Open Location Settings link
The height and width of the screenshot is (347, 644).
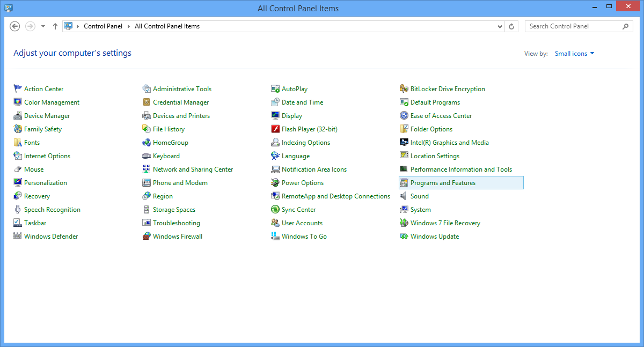coord(435,156)
